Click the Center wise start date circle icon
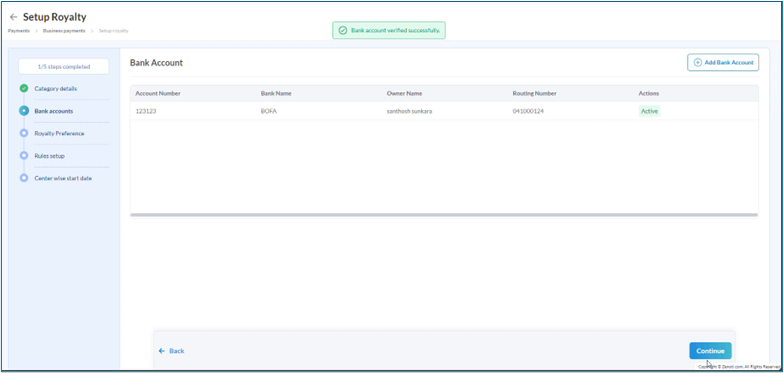 (24, 178)
